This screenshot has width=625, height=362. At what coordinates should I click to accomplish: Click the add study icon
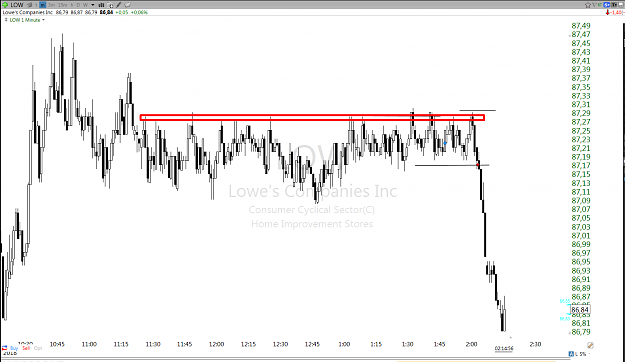pos(110,5)
